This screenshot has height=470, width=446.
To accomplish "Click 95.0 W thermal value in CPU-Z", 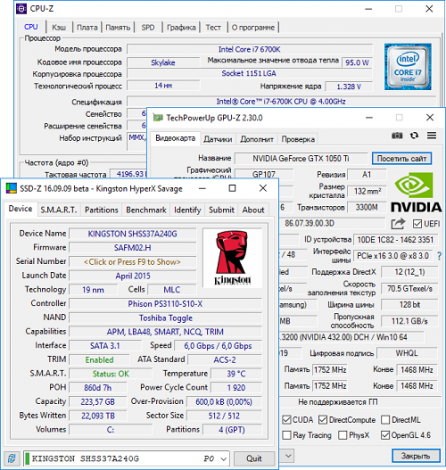I will [357, 63].
